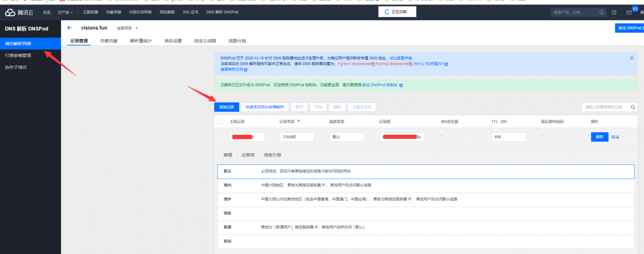
Task: Choose the 电信 line option row
Action: tap(426, 213)
